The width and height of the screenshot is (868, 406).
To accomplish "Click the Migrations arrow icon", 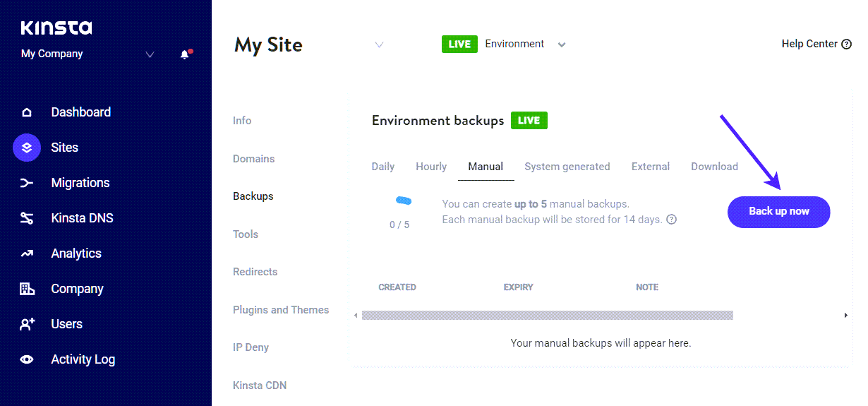I will [27, 183].
